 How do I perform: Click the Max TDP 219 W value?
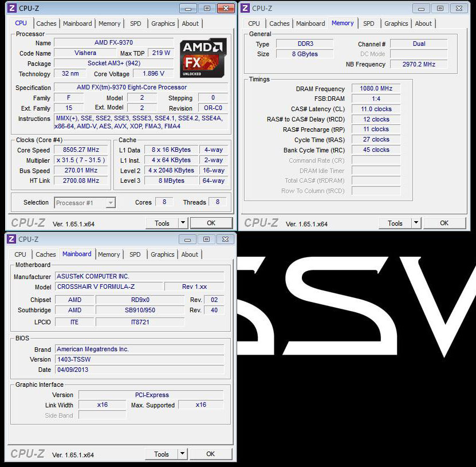click(x=161, y=53)
